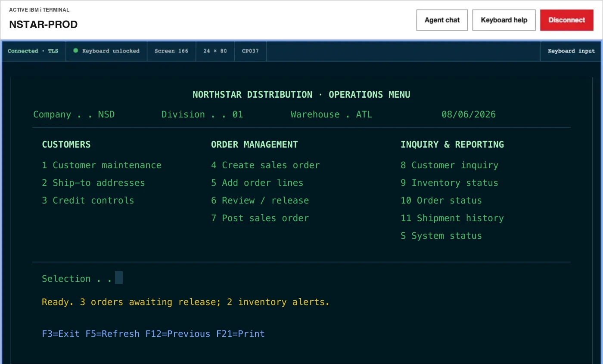Select menu option 1 Customer maintenance
This screenshot has width=603, height=364.
(x=102, y=165)
